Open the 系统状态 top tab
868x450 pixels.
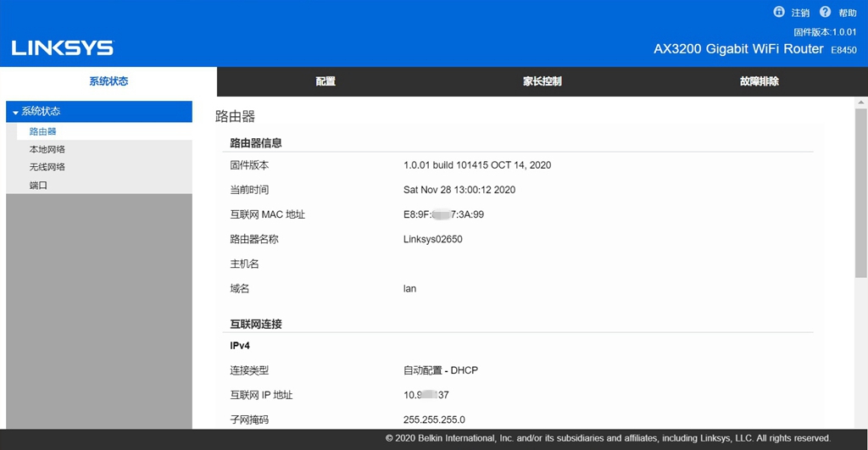[108, 81]
